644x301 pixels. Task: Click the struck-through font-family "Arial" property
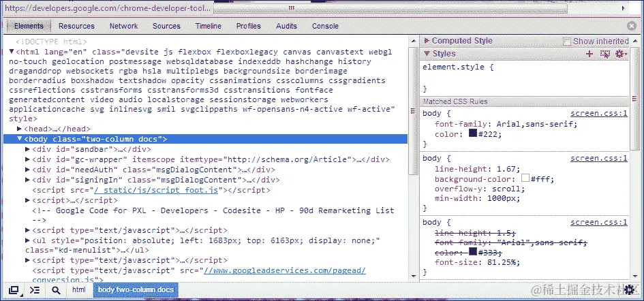pos(511,242)
